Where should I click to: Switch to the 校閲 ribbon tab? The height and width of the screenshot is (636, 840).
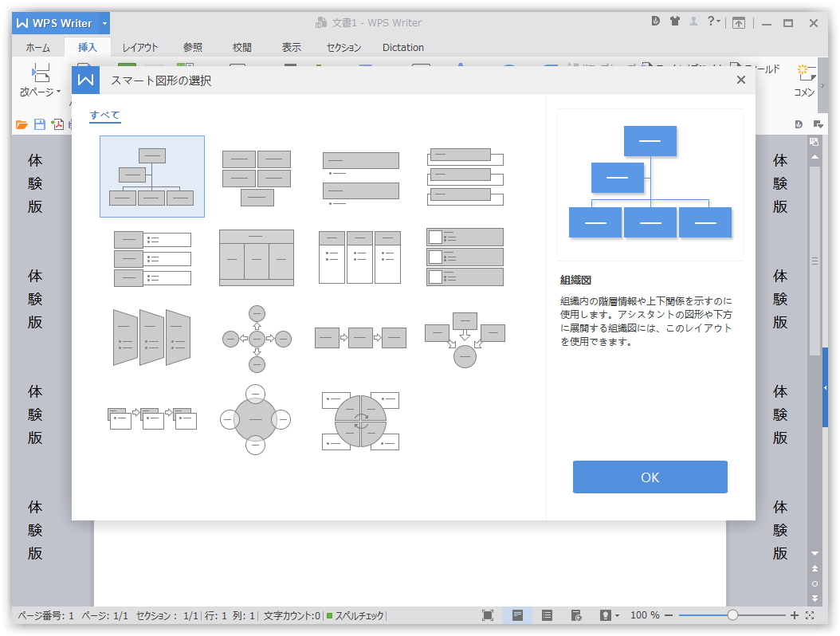242,48
